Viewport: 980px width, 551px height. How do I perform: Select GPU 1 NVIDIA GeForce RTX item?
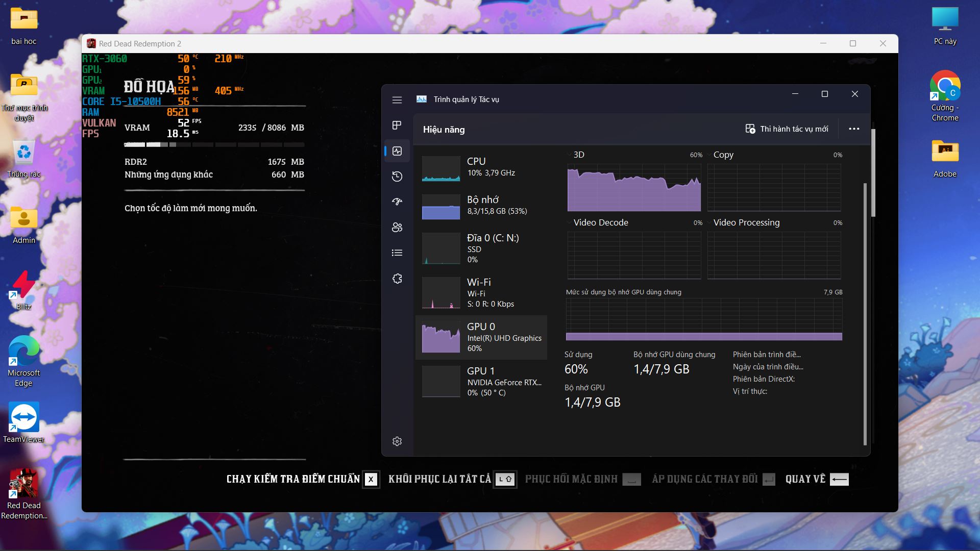click(481, 382)
